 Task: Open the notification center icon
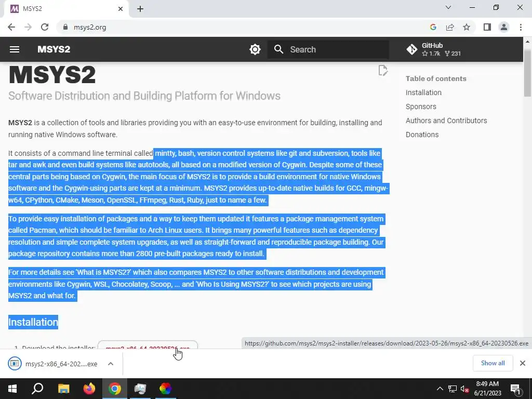(x=515, y=389)
